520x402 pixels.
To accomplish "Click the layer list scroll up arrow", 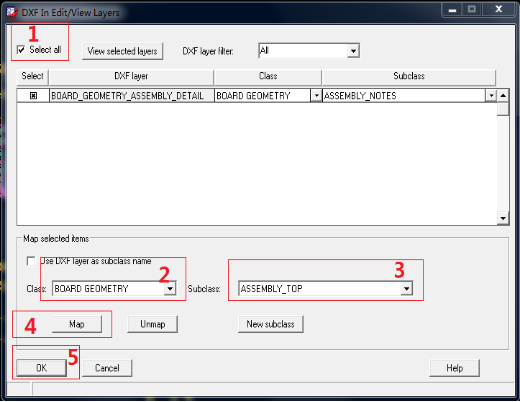I will 503,96.
